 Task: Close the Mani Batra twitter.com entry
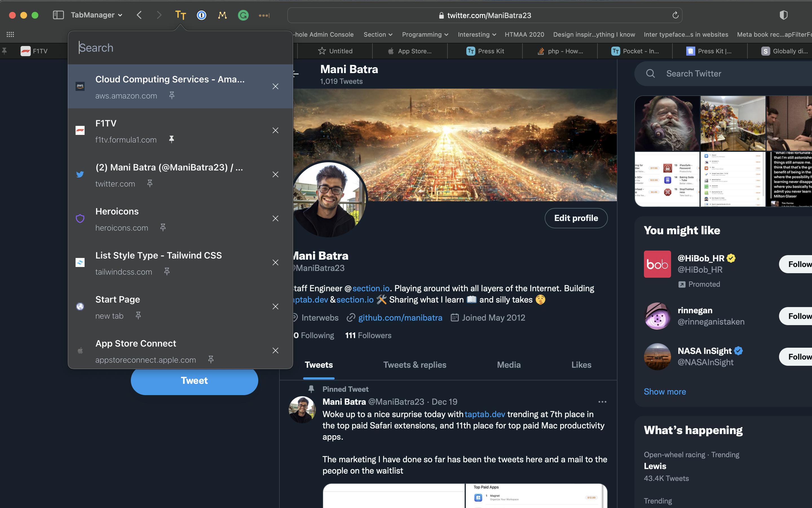275,174
